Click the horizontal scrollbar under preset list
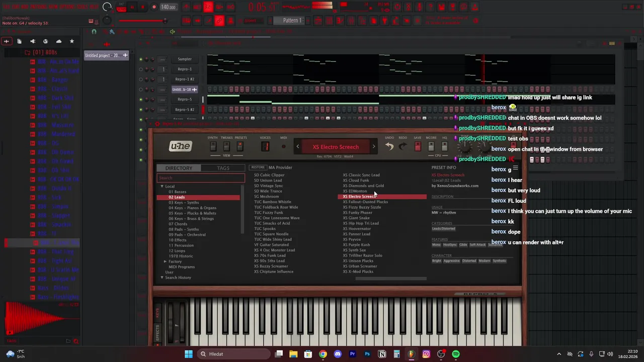Image resolution: width=644 pixels, height=362 pixels. click(x=390, y=279)
